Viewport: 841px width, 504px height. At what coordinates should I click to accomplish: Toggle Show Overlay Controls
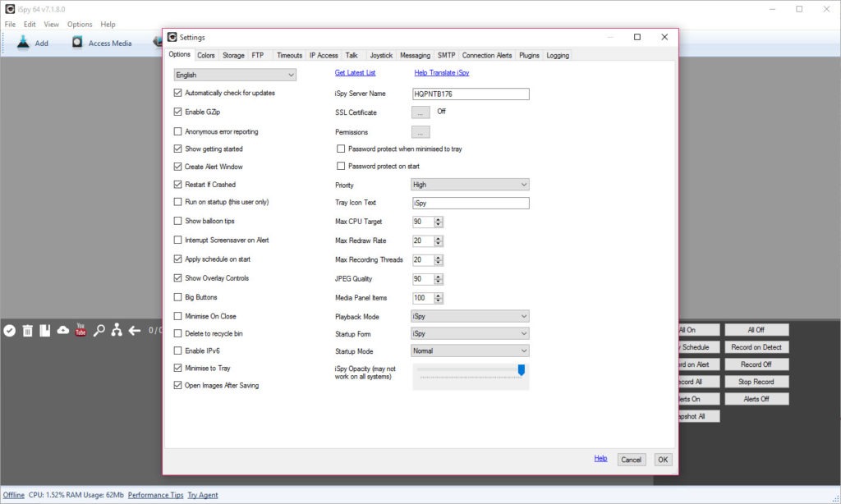(x=177, y=278)
